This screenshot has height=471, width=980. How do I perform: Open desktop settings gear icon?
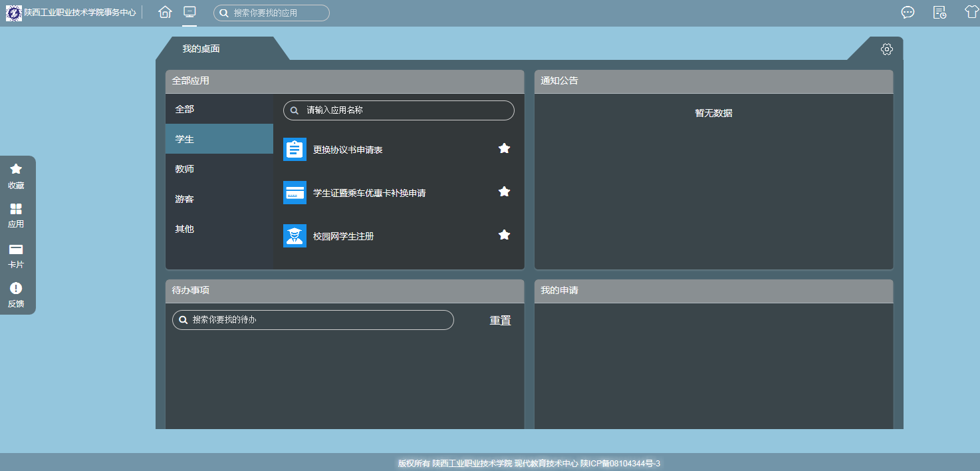click(886, 49)
